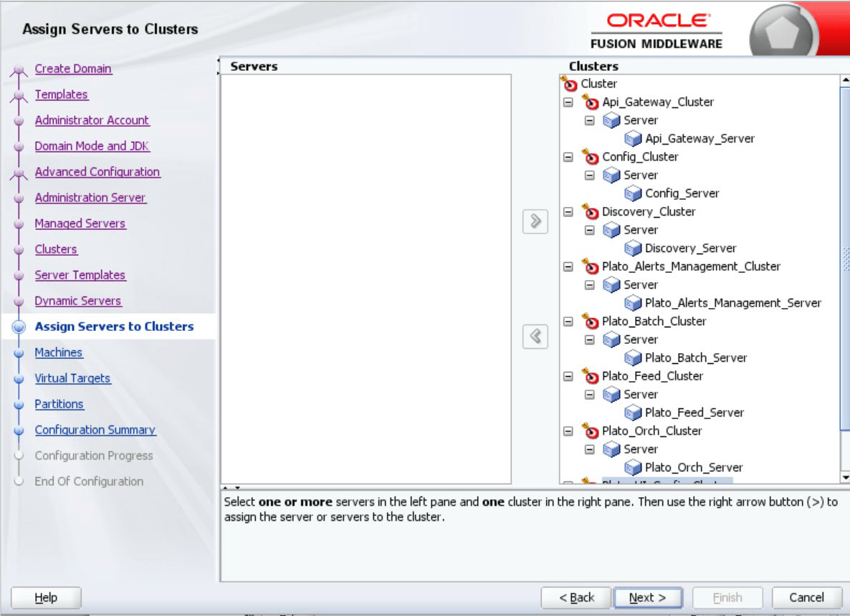Open the Advanced Configuration step
Screen dimensions: 850x616
click(97, 172)
